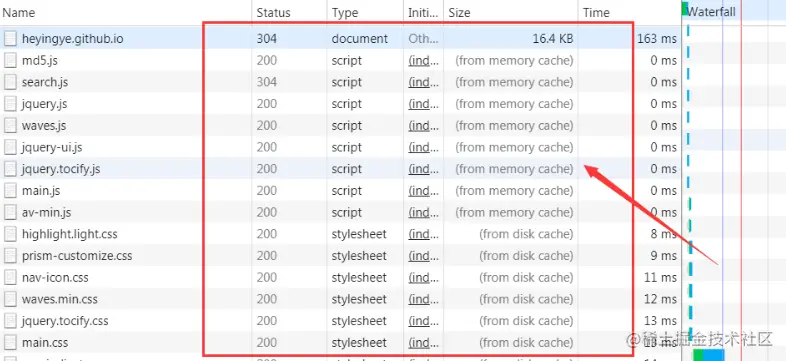Select the main.css request
This screenshot has height=361, width=786.
[x=340, y=342]
